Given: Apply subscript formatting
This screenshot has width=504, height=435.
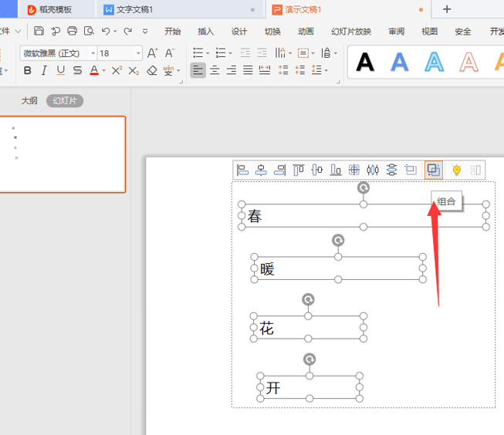Looking at the screenshot, I should (134, 70).
